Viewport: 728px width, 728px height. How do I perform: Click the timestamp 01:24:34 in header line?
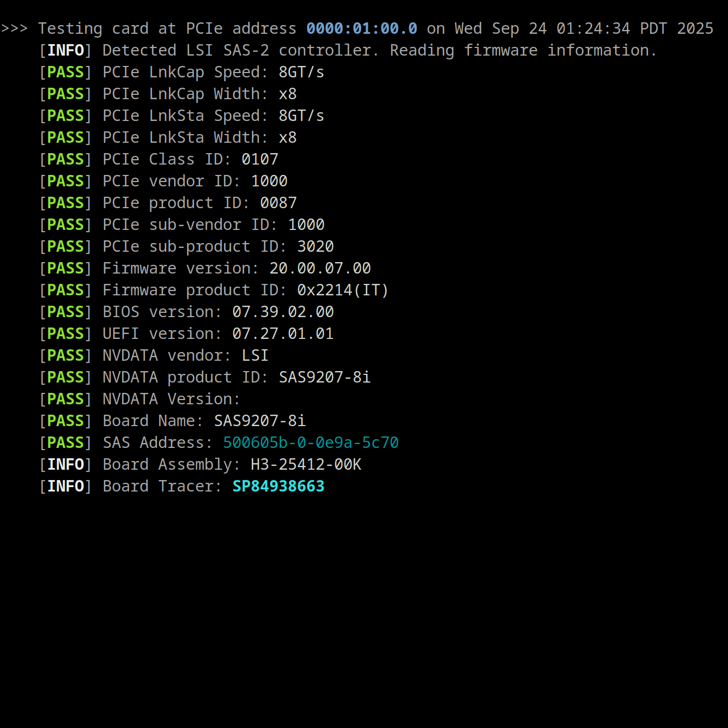pyautogui.click(x=593, y=28)
